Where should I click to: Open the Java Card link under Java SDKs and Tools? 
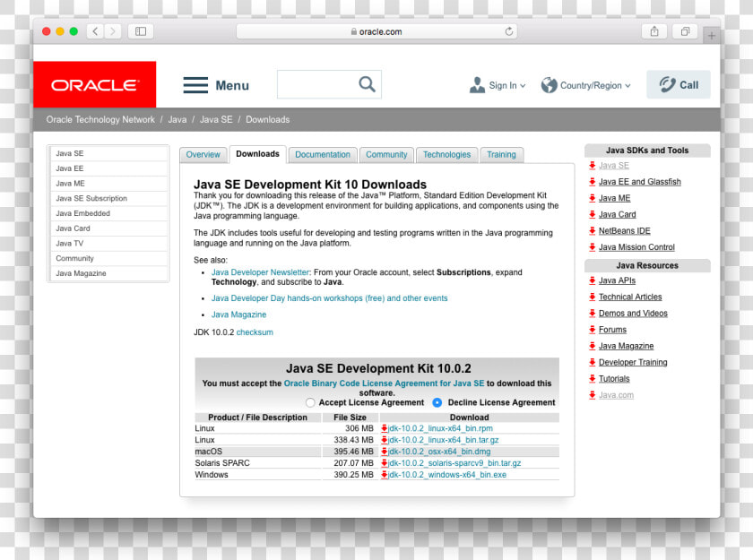click(x=617, y=214)
